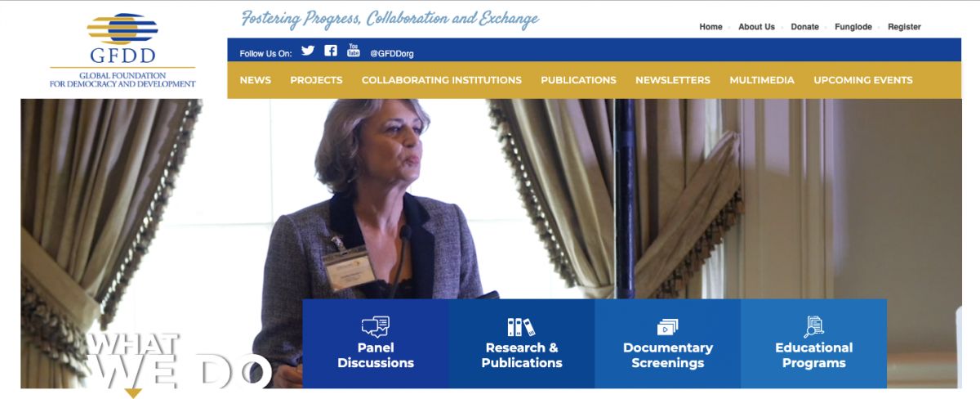Click the Panel Discussions speech bubble icon
The image size is (980, 399).
[376, 327]
